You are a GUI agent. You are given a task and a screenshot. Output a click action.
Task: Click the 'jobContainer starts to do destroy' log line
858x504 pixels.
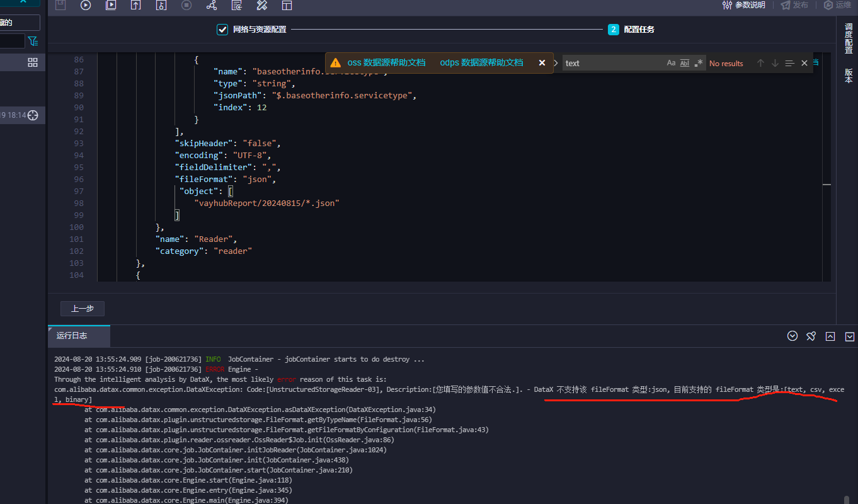pos(239,359)
